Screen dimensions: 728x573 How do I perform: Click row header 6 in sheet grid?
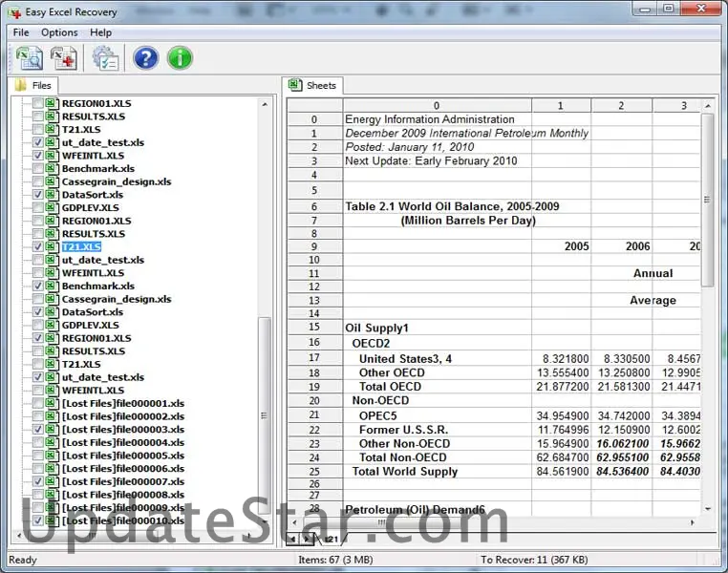point(314,207)
